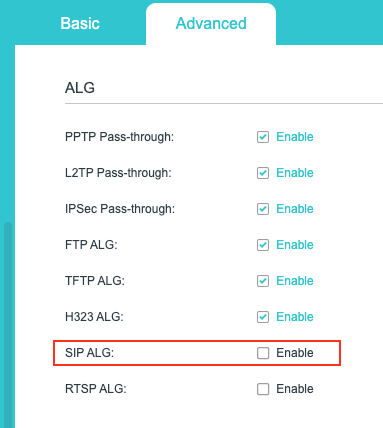The width and height of the screenshot is (383, 428).
Task: Clear the H323 ALG checkbox
Action: (x=263, y=317)
